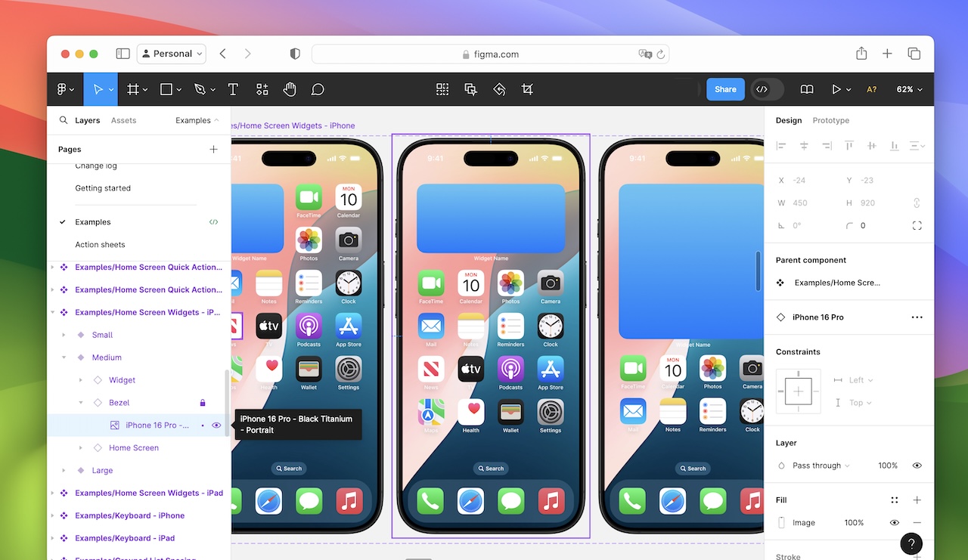
Task: Expand the Large layer group
Action: 64,471
